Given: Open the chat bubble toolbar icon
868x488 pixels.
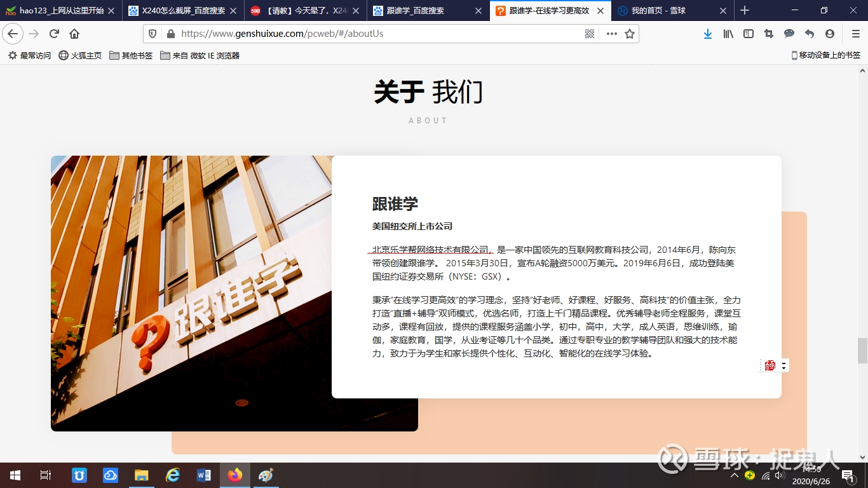Looking at the screenshot, I should click(x=789, y=34).
